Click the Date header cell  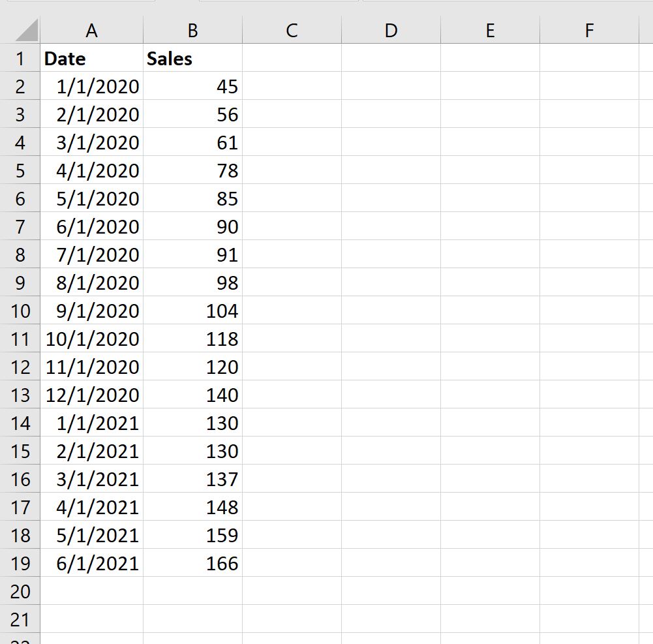tap(91, 58)
